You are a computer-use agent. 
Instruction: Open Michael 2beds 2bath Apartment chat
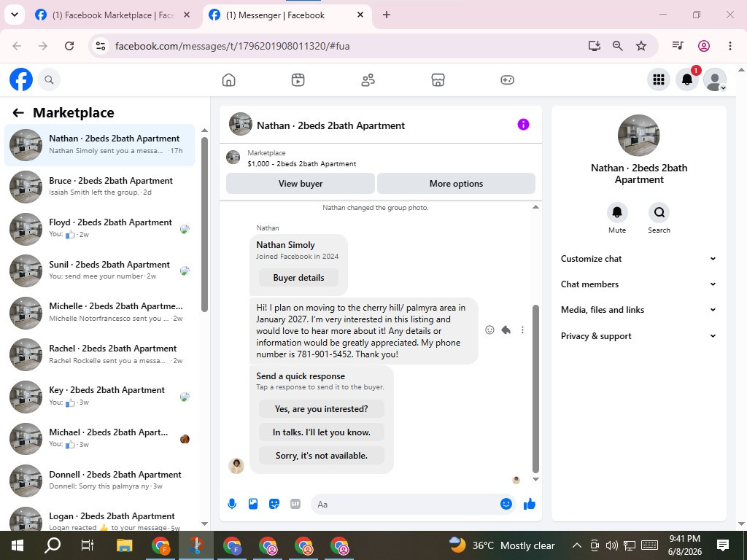pos(99,438)
